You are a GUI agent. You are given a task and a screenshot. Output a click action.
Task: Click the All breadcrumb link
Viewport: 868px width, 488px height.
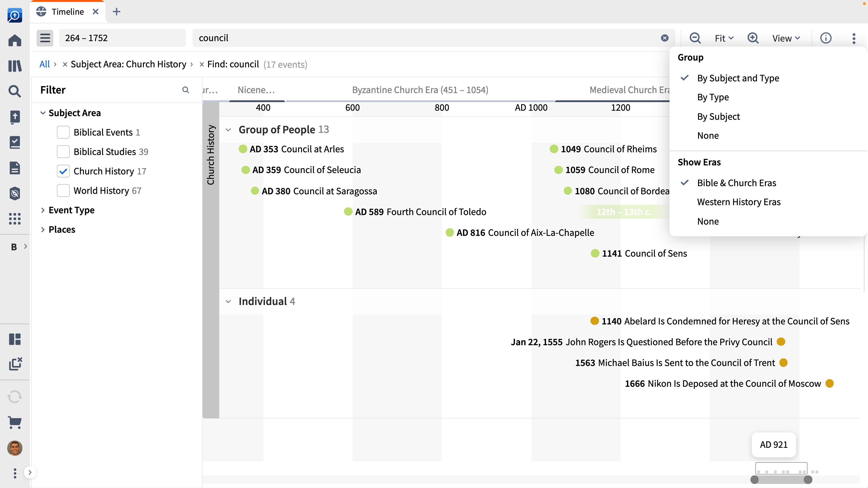[44, 64]
